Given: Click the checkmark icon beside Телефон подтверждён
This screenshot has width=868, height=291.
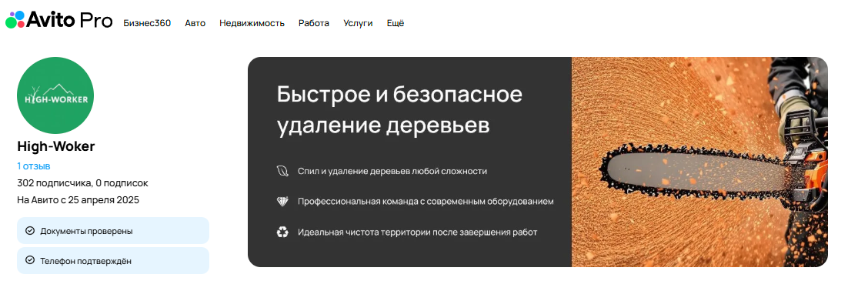Looking at the screenshot, I should point(30,260).
